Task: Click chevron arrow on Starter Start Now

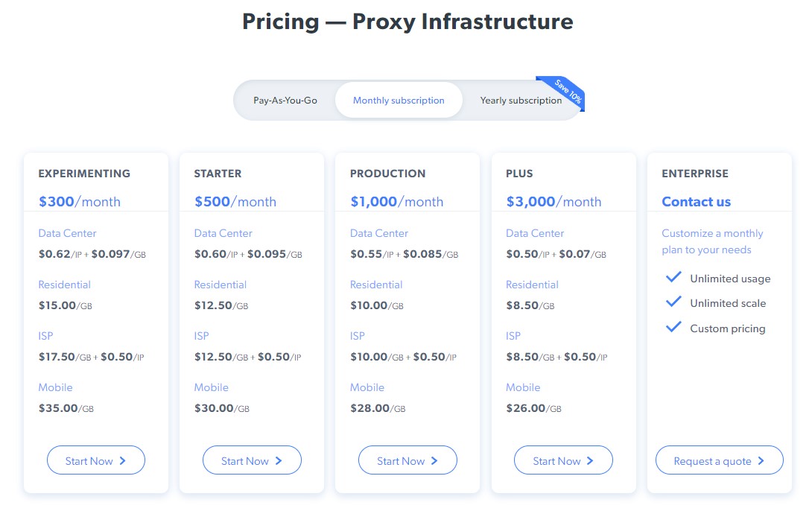Action: [x=279, y=461]
